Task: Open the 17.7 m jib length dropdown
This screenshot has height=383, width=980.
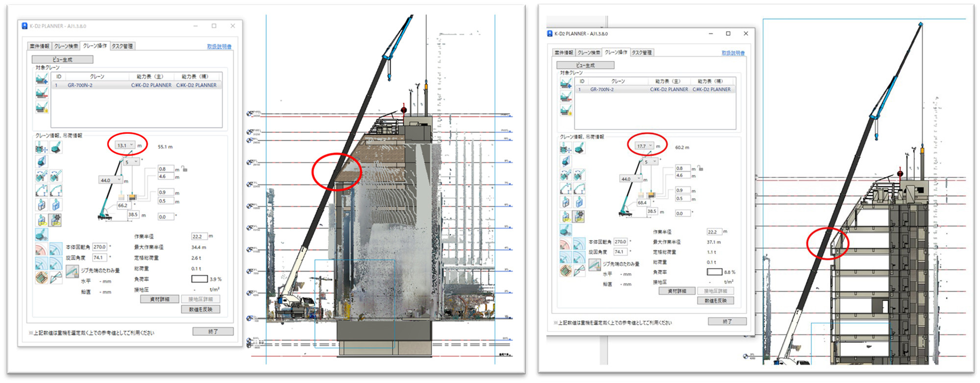Action: 650,146
